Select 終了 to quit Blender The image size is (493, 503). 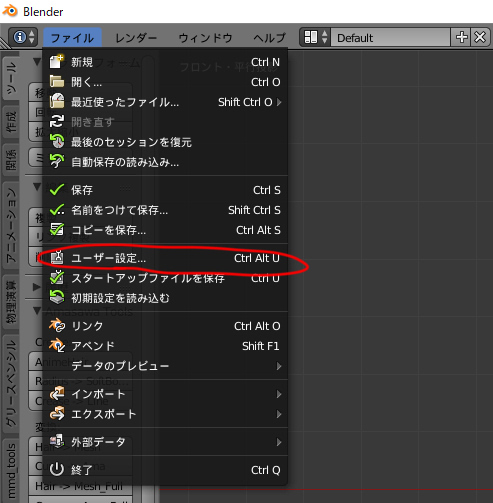coord(165,470)
